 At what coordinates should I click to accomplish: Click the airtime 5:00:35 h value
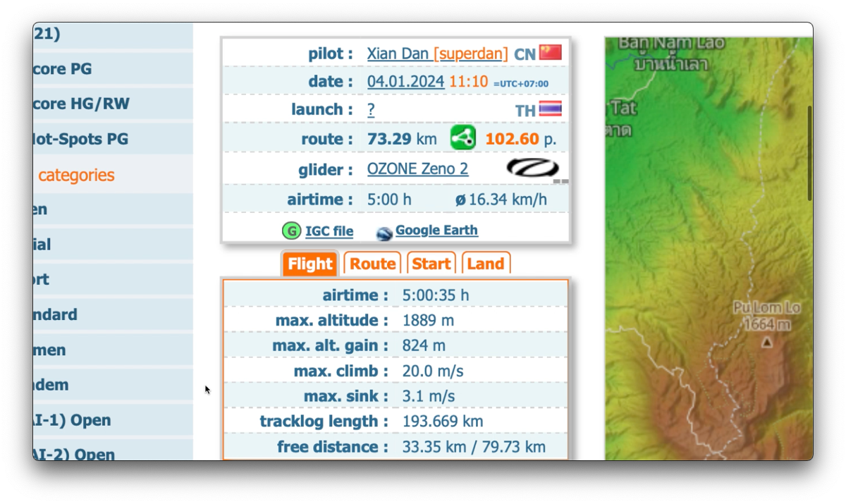coord(435,295)
